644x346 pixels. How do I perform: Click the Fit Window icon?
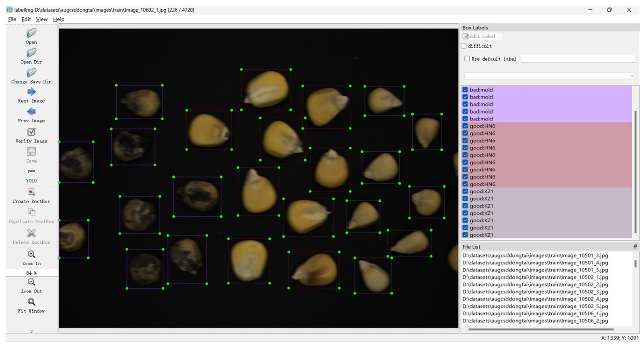tap(31, 302)
